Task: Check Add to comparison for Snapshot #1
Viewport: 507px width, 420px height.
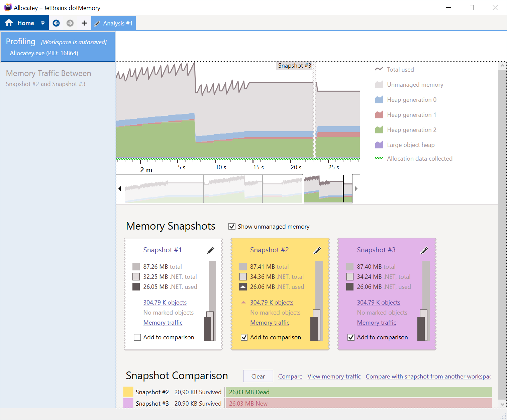Action: coord(137,337)
